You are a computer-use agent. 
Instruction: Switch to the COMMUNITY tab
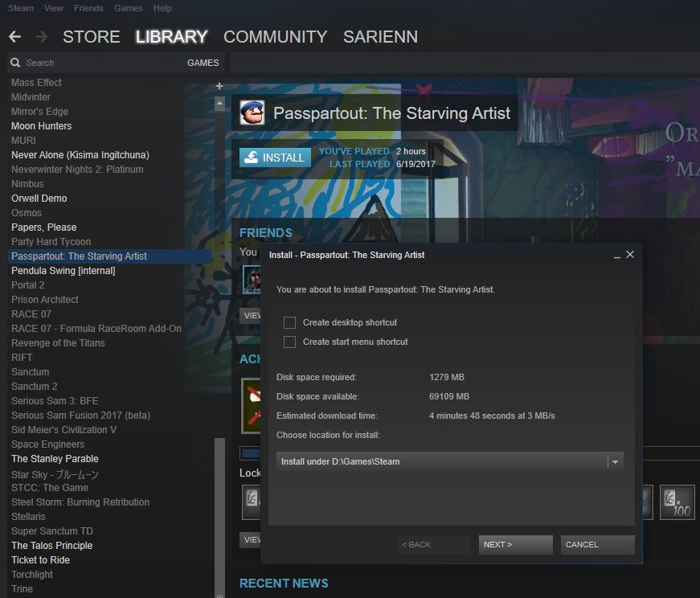276,37
